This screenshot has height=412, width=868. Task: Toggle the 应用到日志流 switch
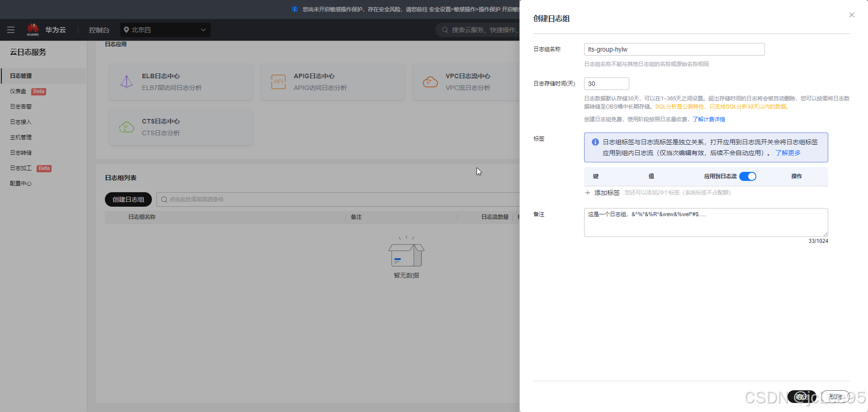[x=748, y=176]
